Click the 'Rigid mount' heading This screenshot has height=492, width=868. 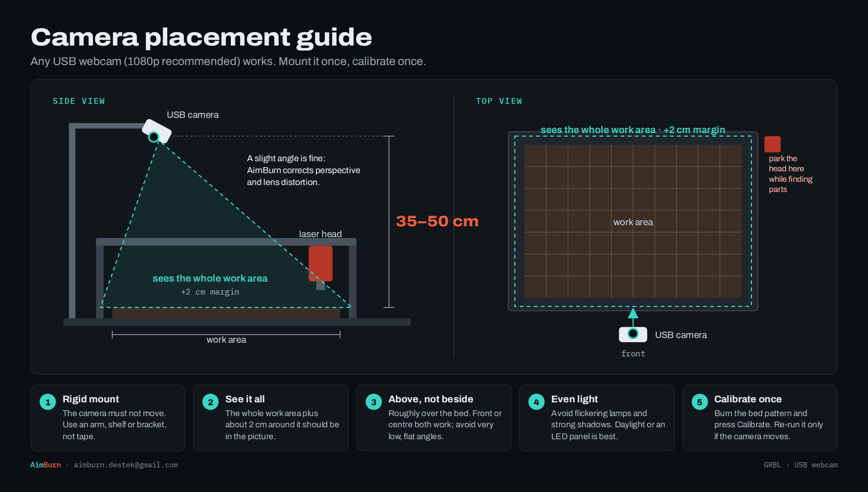coord(91,399)
